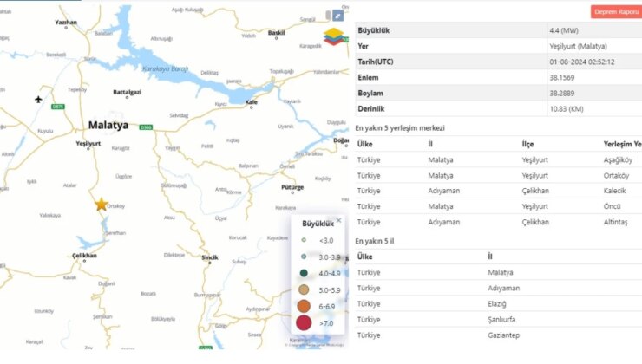The width and height of the screenshot is (642, 364).
Task: Click the Deprem Raporu button
Action: click(616, 12)
